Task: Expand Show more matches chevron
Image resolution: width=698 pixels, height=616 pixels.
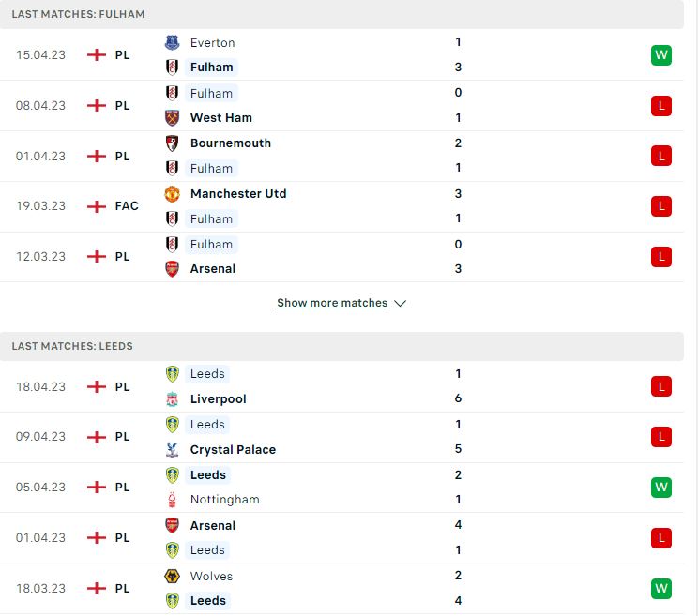Action: coord(400,304)
